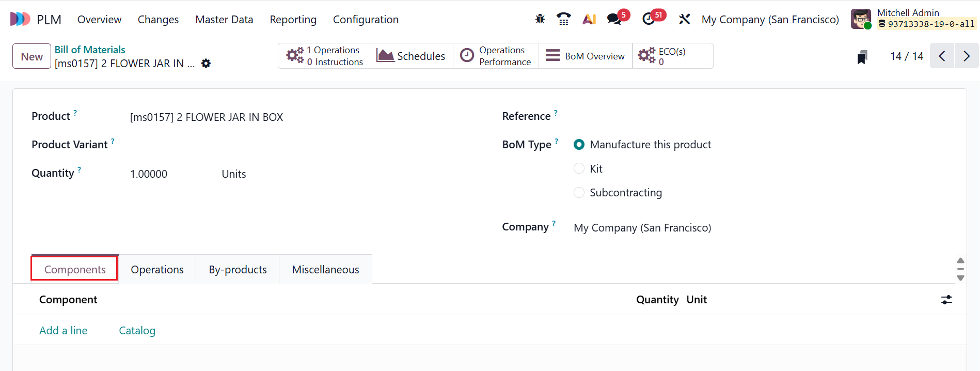The width and height of the screenshot is (980, 371).
Task: Click the New button
Action: point(32,56)
